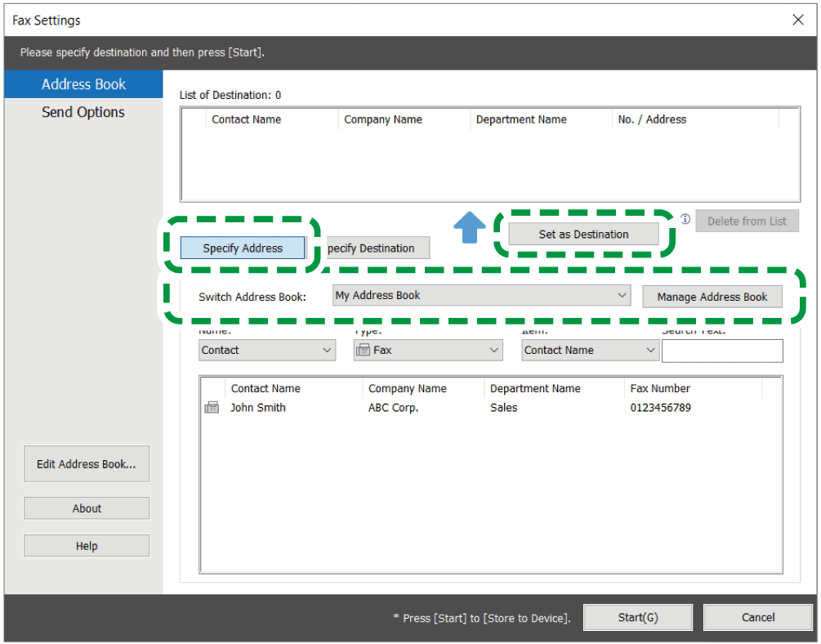821x644 pixels.
Task: Open the Send Options tab
Action: [x=83, y=113]
